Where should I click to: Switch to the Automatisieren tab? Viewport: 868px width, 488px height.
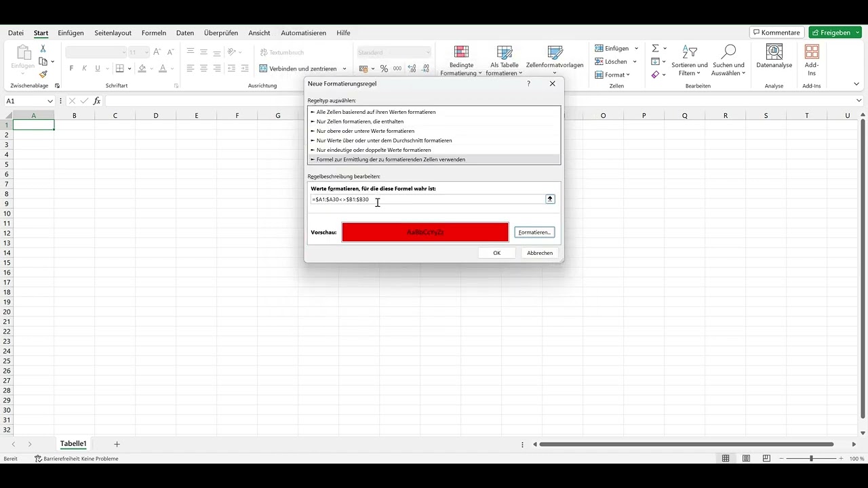coord(304,33)
